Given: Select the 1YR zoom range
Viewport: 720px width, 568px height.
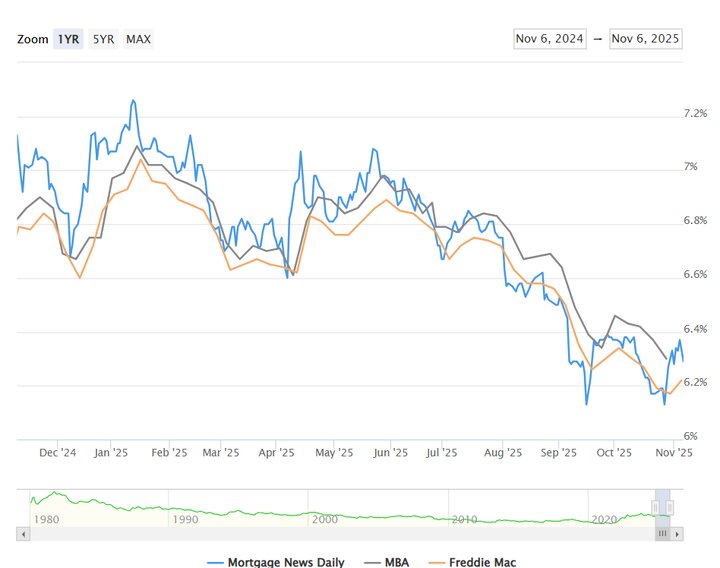Looking at the screenshot, I should coord(69,39).
